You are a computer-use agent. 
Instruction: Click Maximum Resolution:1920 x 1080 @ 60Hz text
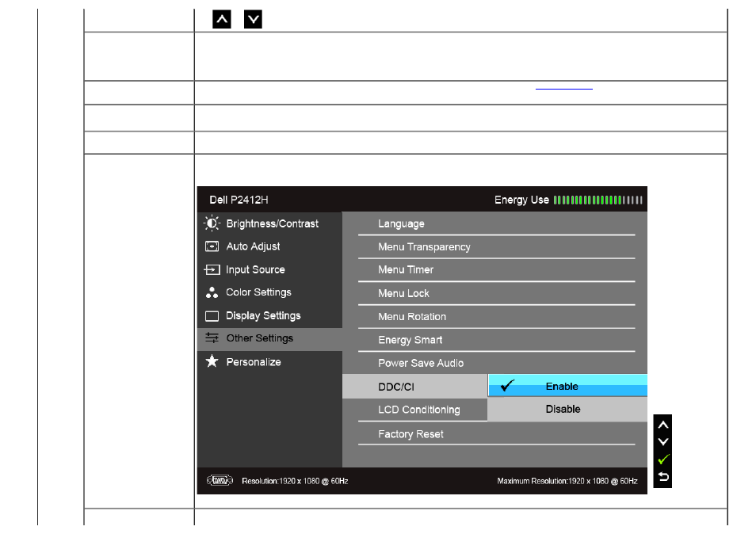pos(567,481)
